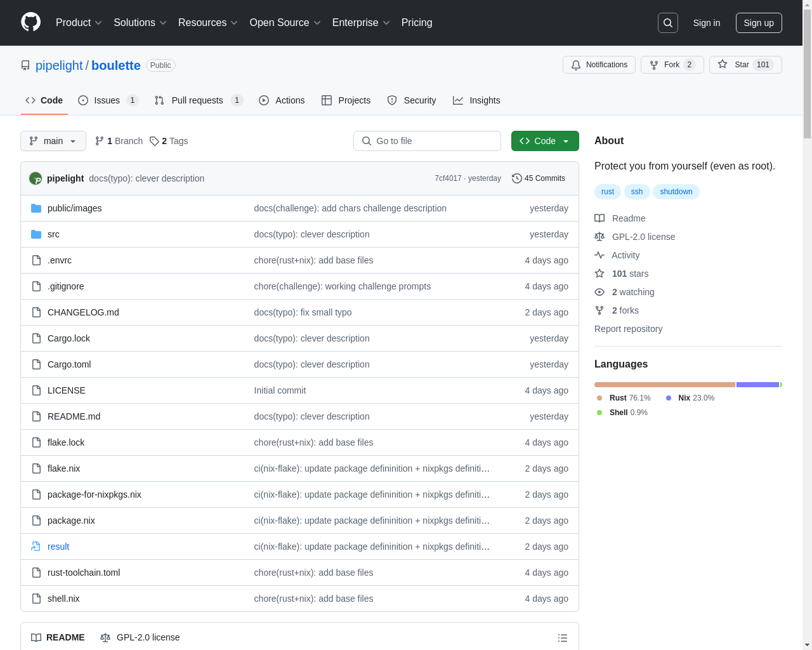Click the scales icon beside GPL-2.0 license
This screenshot has height=650, width=812.
(x=599, y=237)
